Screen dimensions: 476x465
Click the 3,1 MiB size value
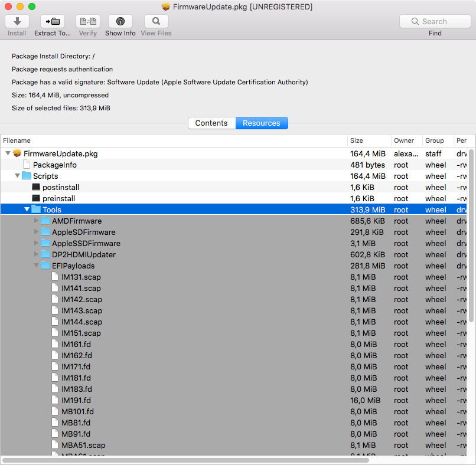363,244
